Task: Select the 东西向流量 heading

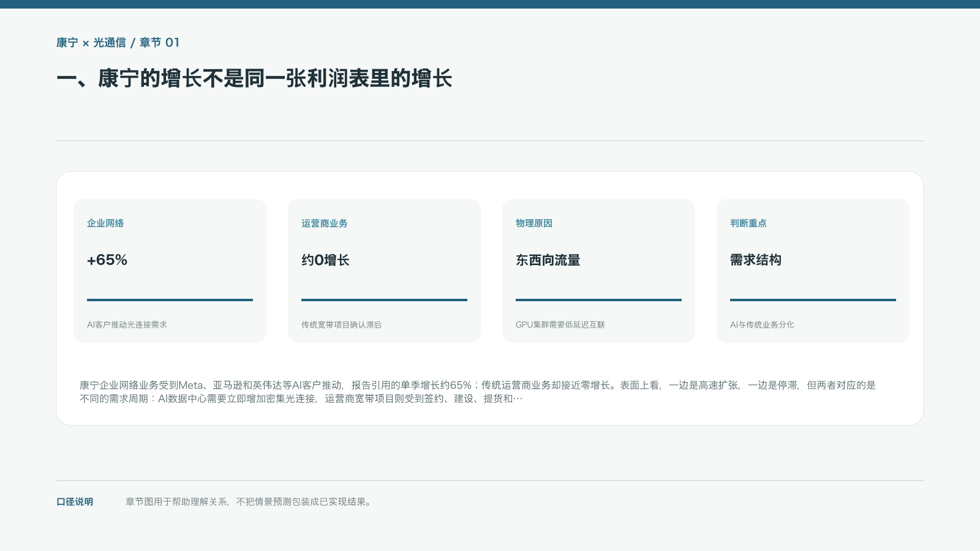Action: tap(548, 260)
